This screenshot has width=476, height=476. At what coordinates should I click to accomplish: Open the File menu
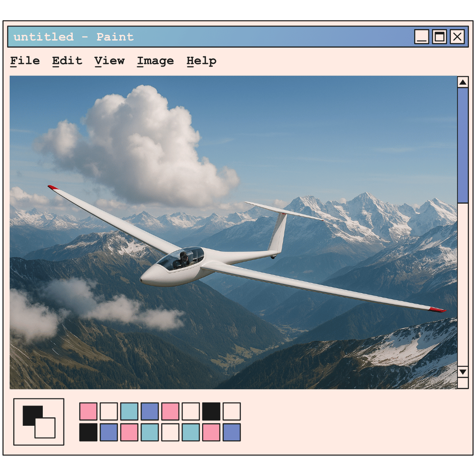coord(25,61)
